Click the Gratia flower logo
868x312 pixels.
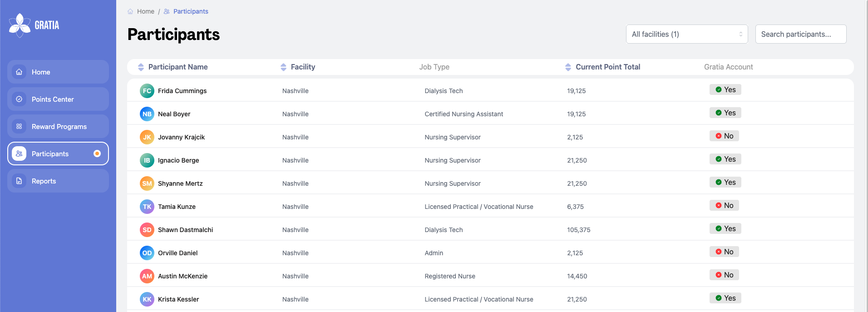(20, 25)
